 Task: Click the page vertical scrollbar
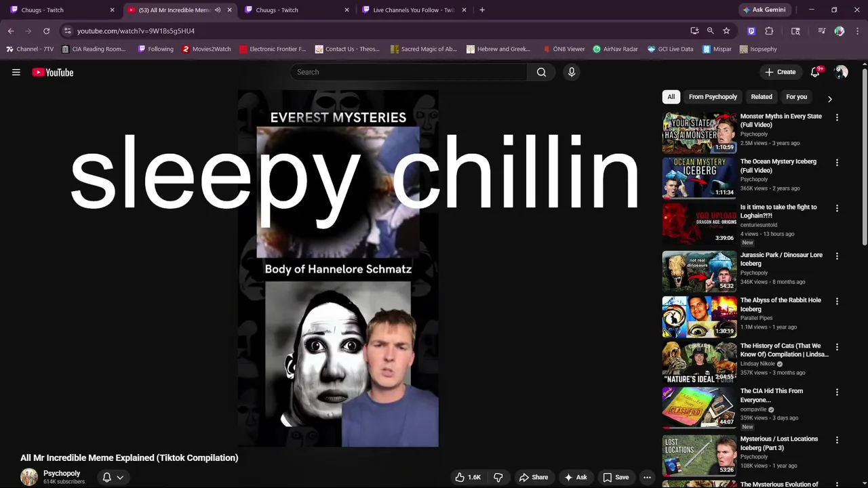pyautogui.click(x=865, y=156)
